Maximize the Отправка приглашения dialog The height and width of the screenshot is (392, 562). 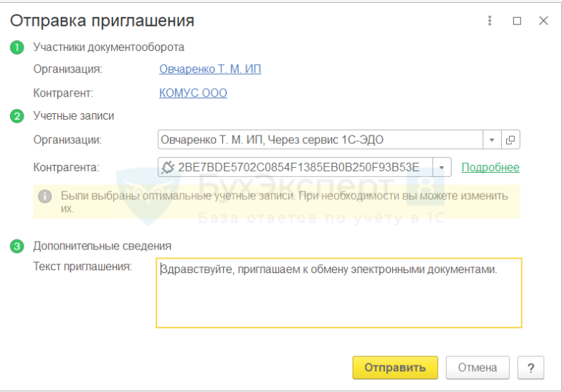517,21
